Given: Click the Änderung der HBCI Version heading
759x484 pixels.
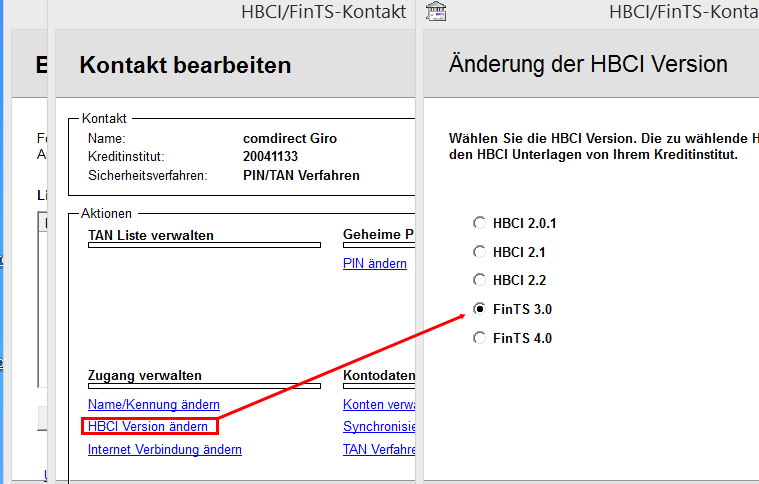Looking at the screenshot, I should pyautogui.click(x=588, y=65).
